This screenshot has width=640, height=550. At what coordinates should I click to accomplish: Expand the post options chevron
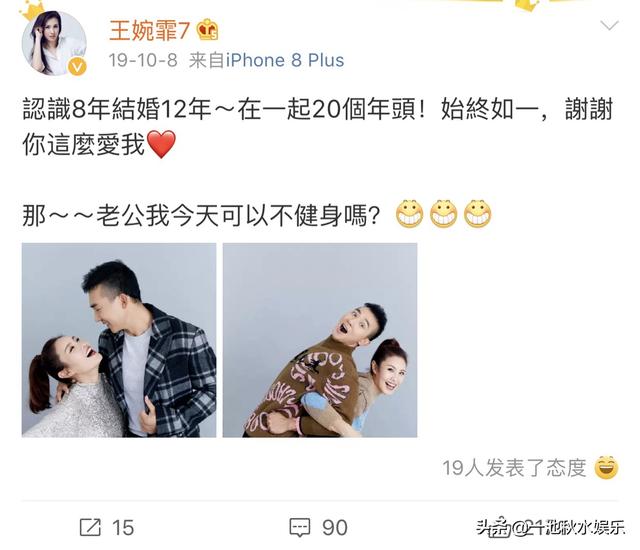coord(609,26)
